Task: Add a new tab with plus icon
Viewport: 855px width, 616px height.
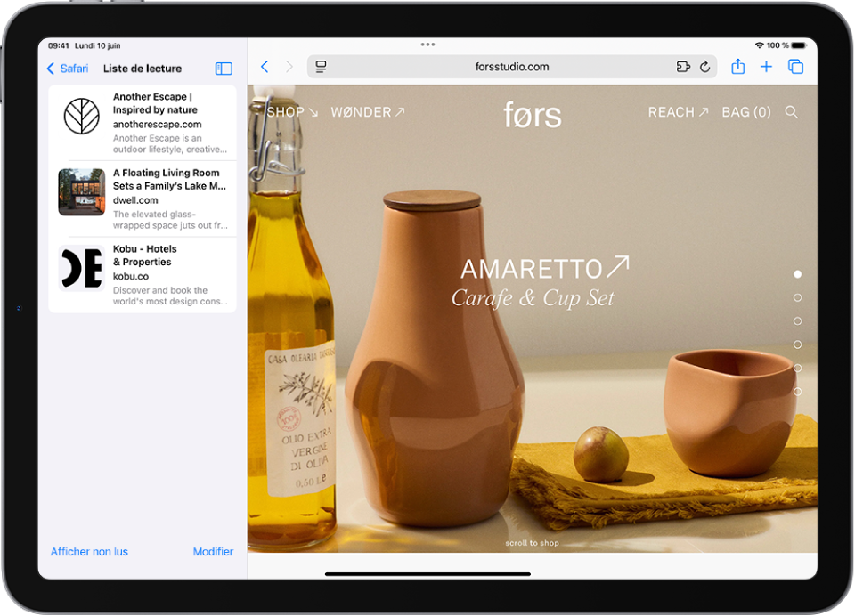Action: pos(766,67)
